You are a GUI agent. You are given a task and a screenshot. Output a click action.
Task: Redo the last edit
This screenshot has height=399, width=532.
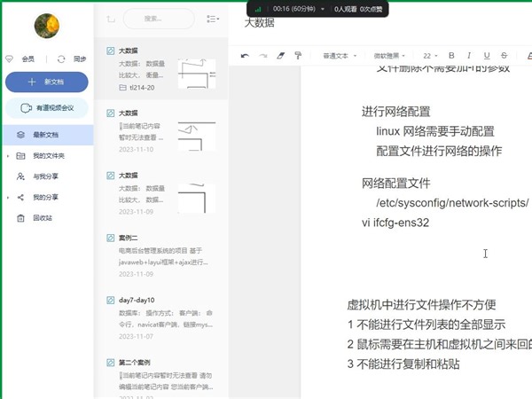263,56
